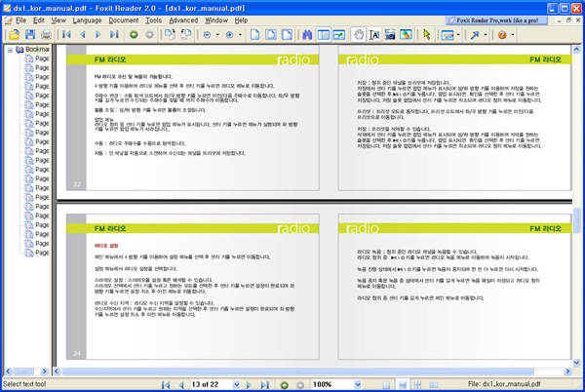585x392 pixels.
Task: Go to first page in status bar
Action: click(x=164, y=385)
